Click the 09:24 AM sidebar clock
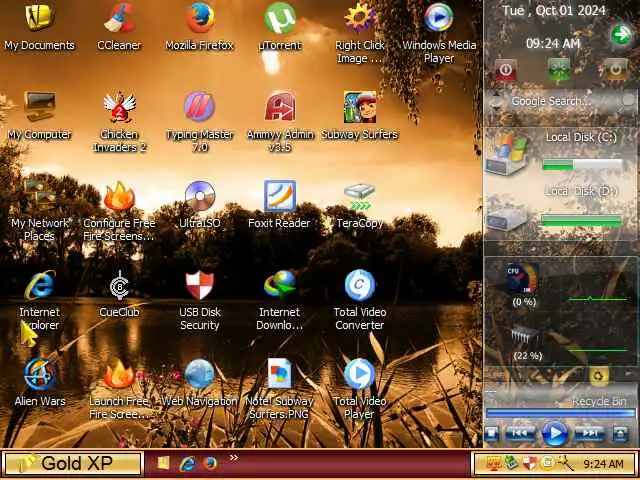This screenshot has width=640, height=480. point(553,43)
